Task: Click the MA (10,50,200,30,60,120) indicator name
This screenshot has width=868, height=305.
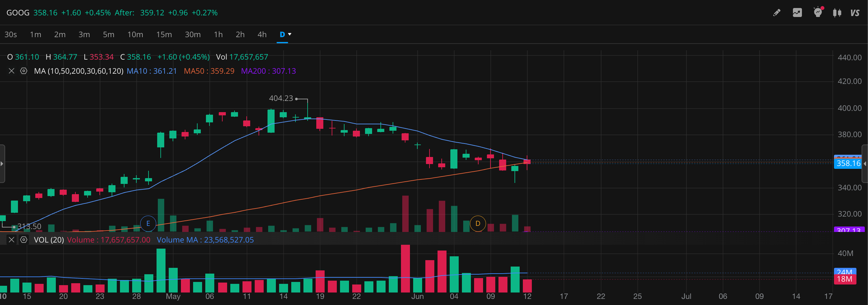Action: [79, 71]
